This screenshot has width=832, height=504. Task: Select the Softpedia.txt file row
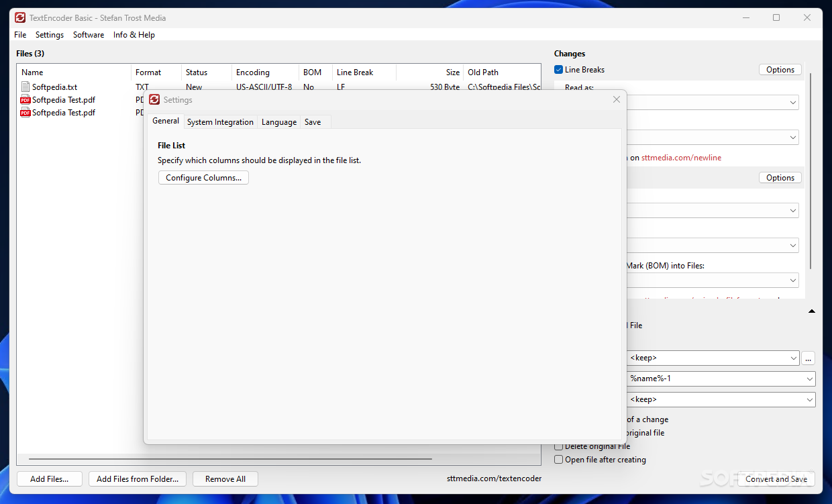tap(278, 87)
